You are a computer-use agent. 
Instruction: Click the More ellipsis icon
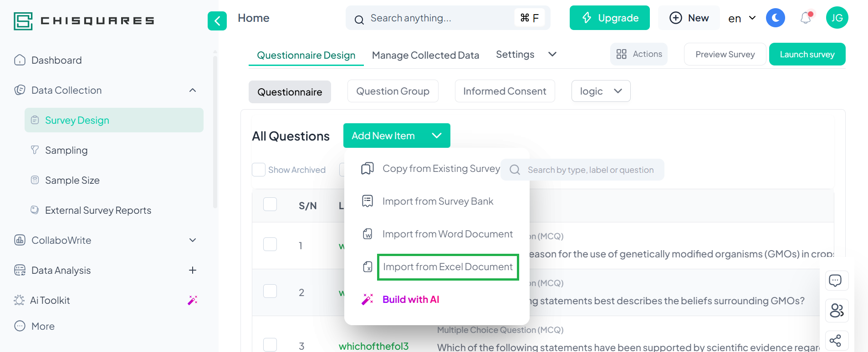[x=20, y=326]
